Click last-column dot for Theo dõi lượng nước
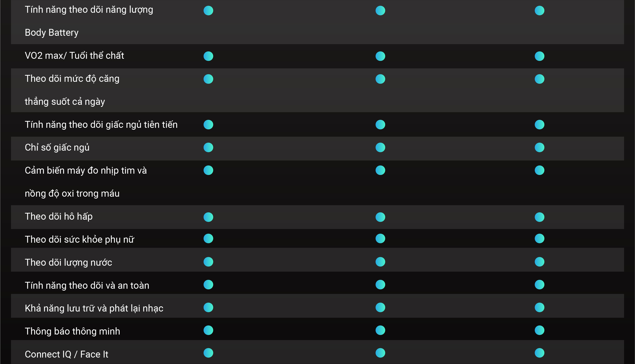Image resolution: width=635 pixels, height=364 pixels. [x=539, y=262]
